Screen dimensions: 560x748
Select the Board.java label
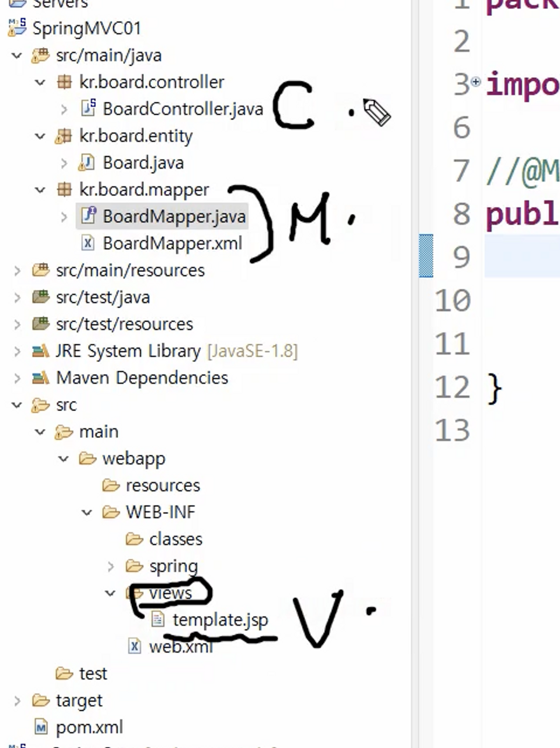point(144,163)
